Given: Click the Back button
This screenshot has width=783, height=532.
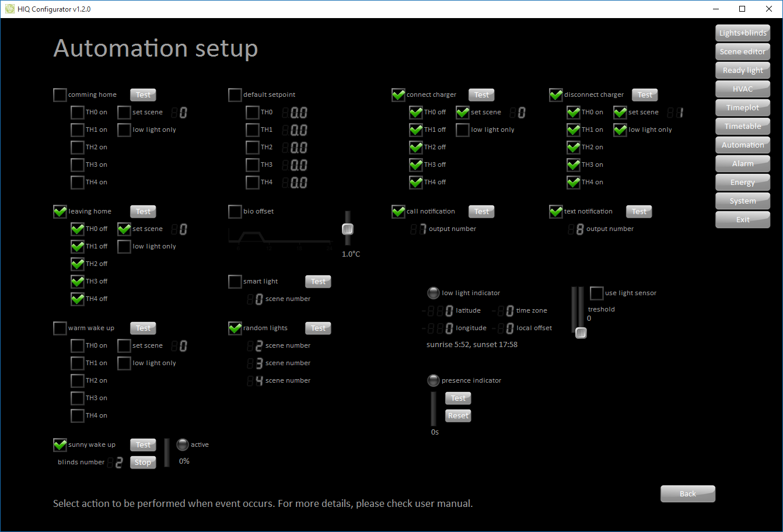Looking at the screenshot, I should point(687,494).
